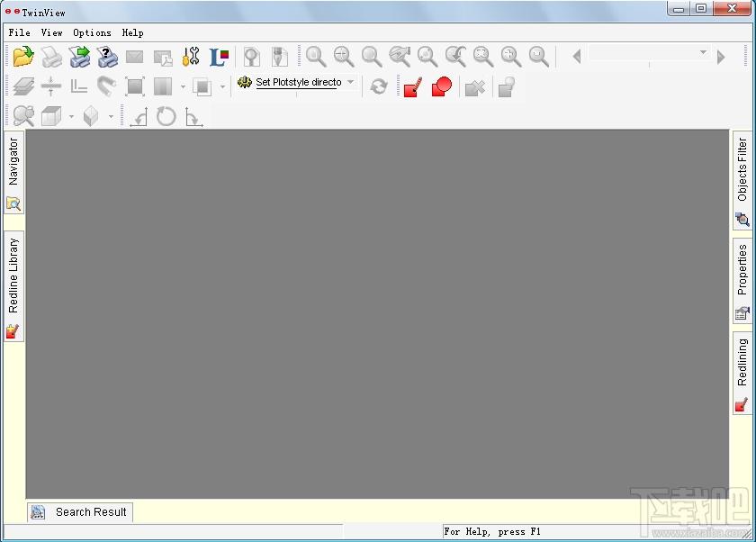Screen dimensions: 756x542
Task: Click the zoom in plus magnifier
Action: coord(511,57)
